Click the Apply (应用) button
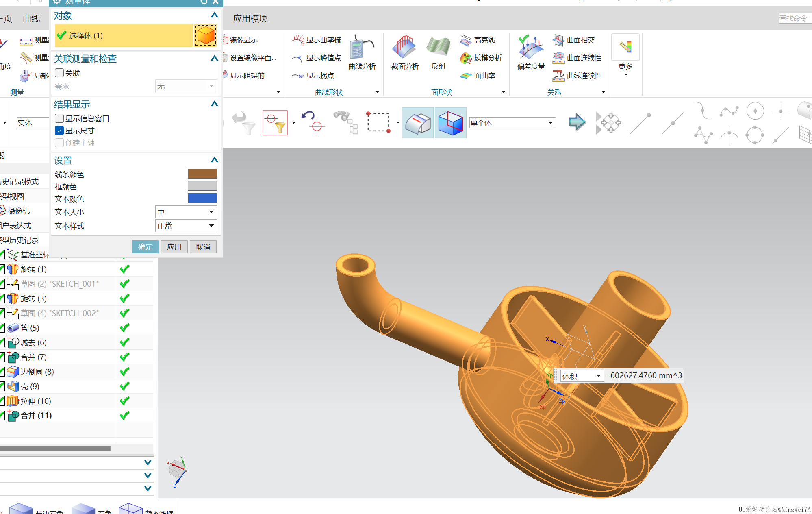The width and height of the screenshot is (812, 514). [x=174, y=247]
